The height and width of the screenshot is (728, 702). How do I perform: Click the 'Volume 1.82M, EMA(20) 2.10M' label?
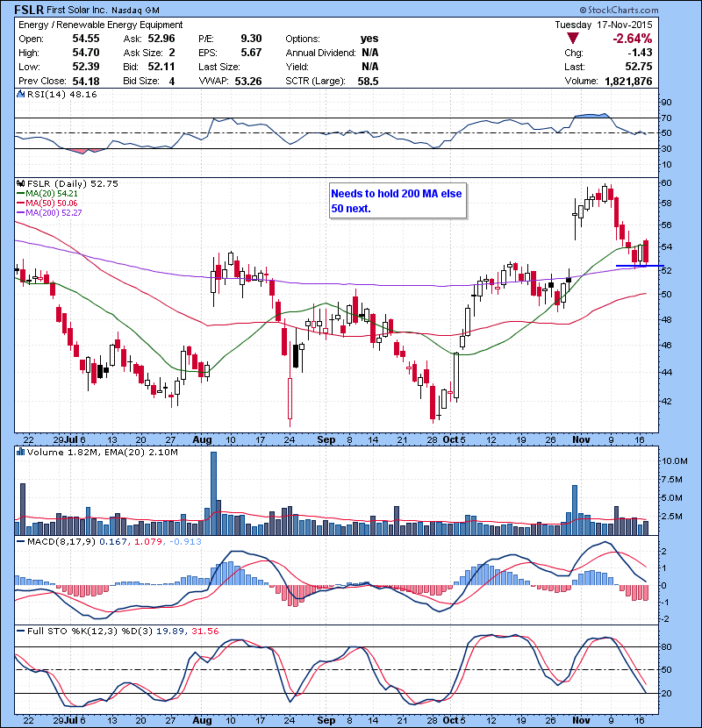click(102, 452)
